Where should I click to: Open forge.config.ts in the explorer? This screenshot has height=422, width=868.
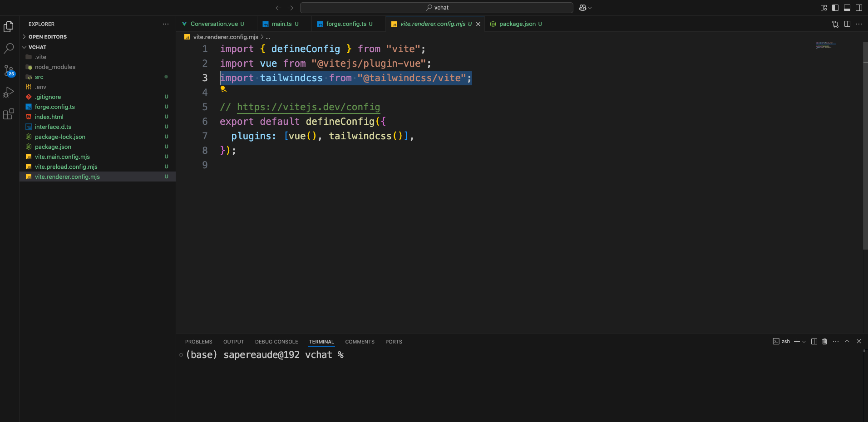click(55, 107)
